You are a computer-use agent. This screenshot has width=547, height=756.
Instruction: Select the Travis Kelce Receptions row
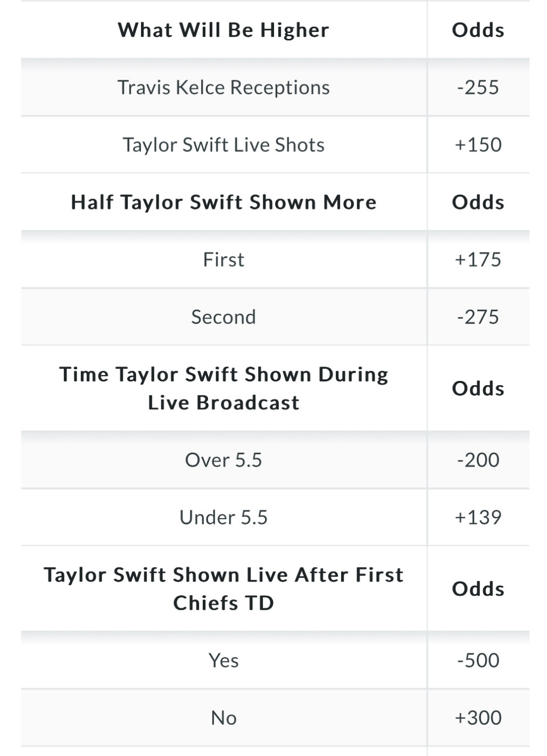[275, 87]
